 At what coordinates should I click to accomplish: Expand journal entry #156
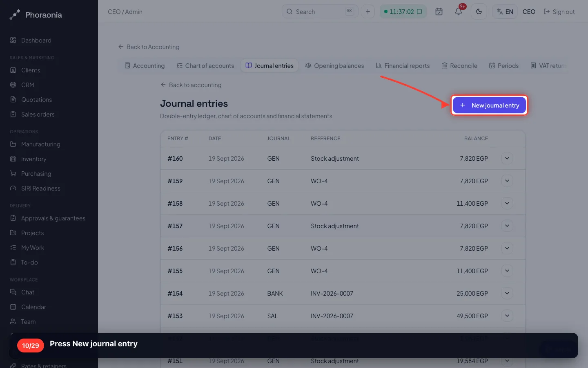pos(507,248)
